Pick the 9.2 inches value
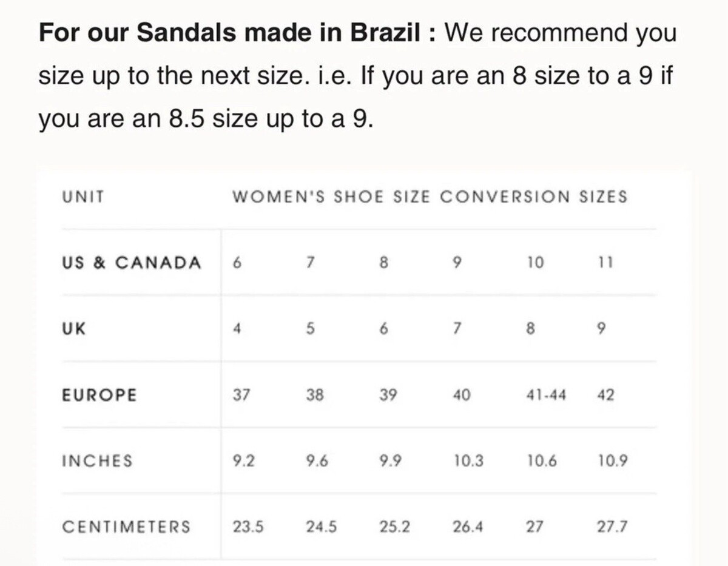 point(243,461)
